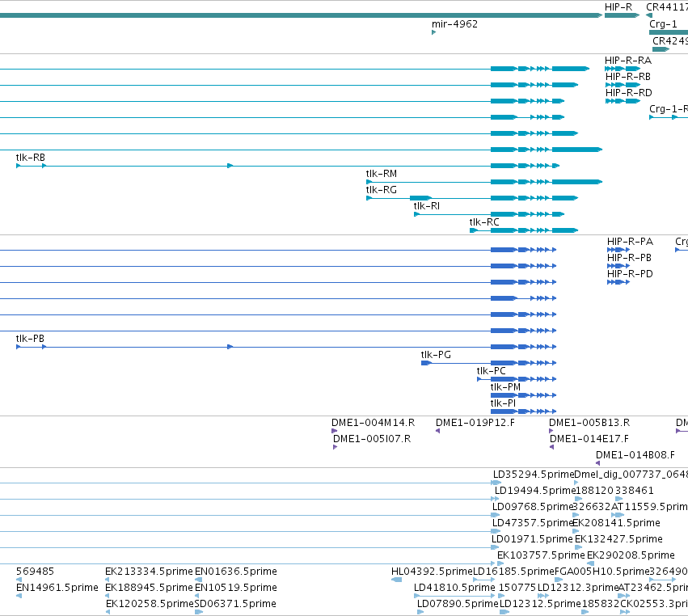The height and width of the screenshot is (616, 688).
Task: Click the DME1-014E17.F label
Action: [x=589, y=439]
